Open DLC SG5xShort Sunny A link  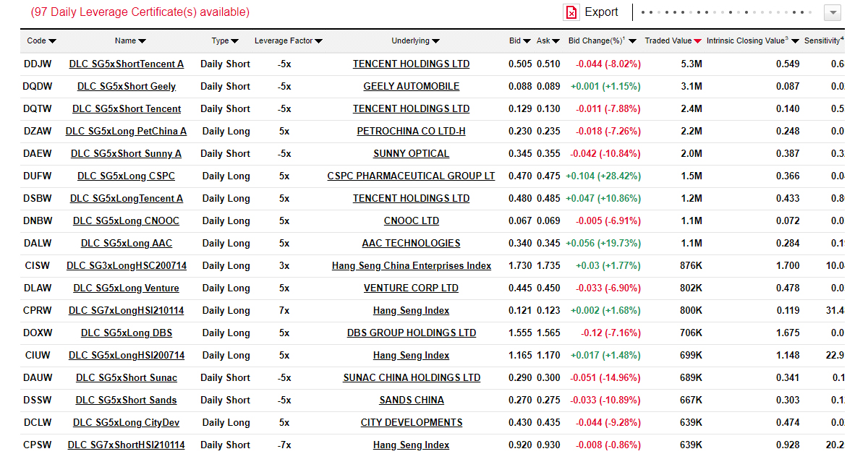tap(127, 154)
